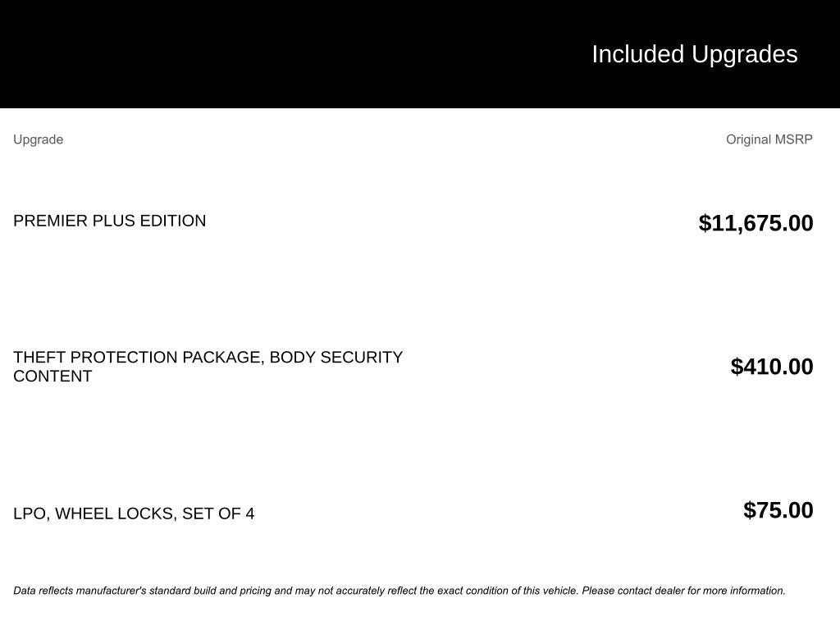This screenshot has height=630, width=840.
Task: Click "Data reflects manufacturer's" in the footnote
Action: 80,591
